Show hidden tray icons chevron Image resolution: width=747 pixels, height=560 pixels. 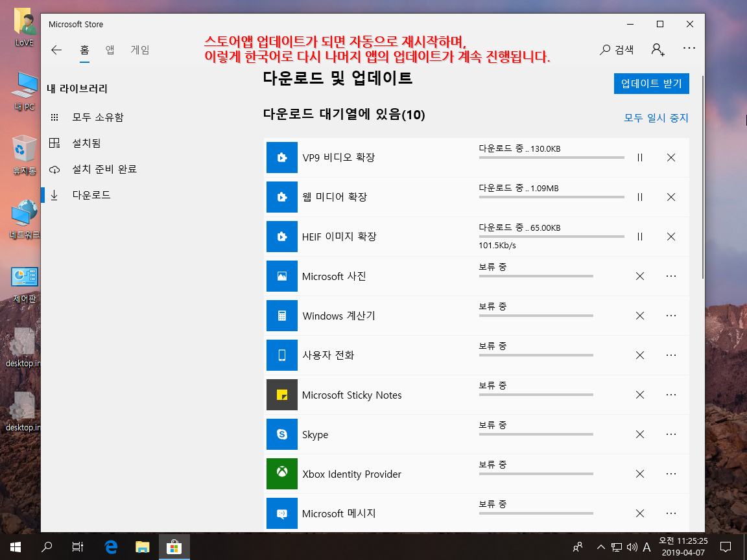point(600,547)
